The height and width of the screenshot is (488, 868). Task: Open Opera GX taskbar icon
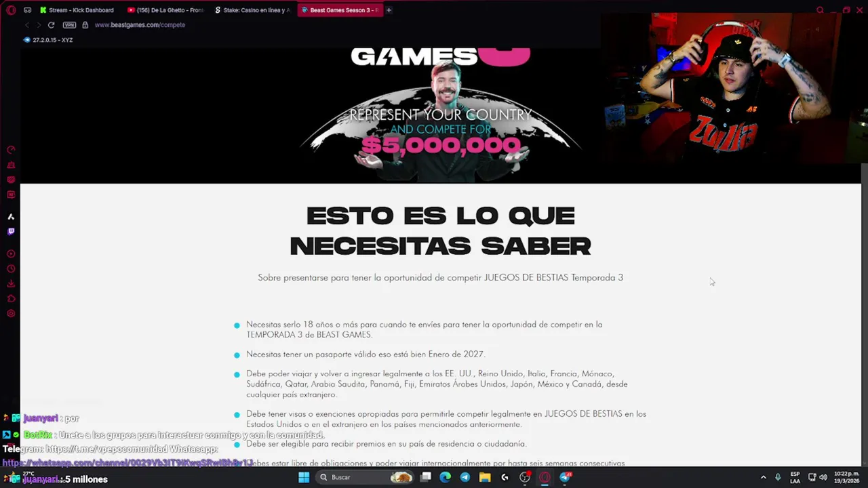coord(545,477)
